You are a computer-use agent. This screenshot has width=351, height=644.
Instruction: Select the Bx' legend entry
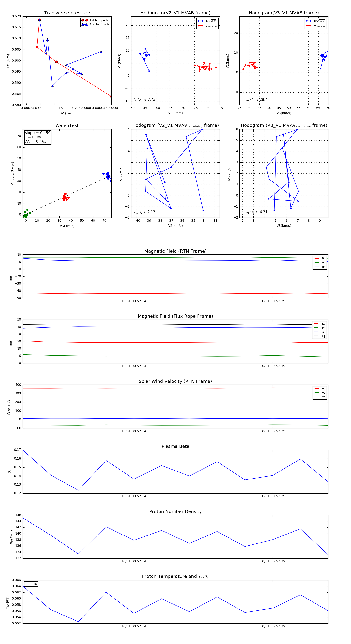point(320,324)
